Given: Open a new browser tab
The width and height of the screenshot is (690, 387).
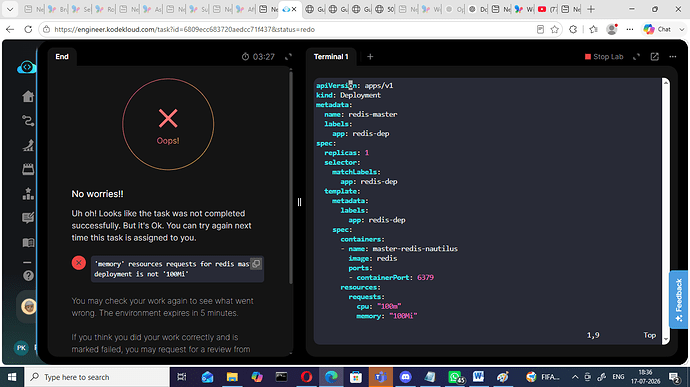Looking at the screenshot, I should pos(591,9).
